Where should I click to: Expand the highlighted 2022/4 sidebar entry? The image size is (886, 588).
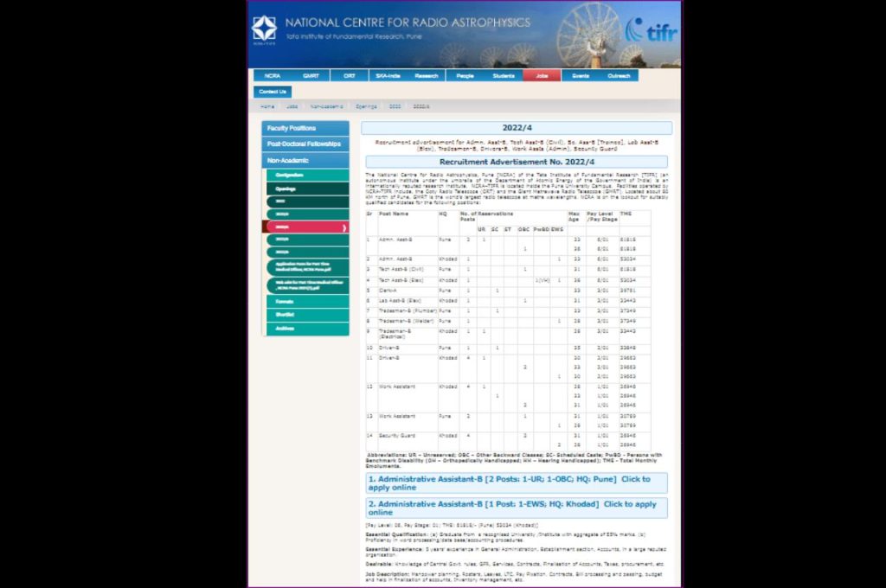(305, 226)
